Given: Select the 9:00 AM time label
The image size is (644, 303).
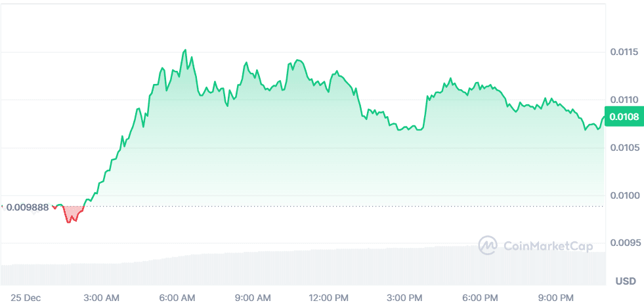Looking at the screenshot, I should click(252, 298).
